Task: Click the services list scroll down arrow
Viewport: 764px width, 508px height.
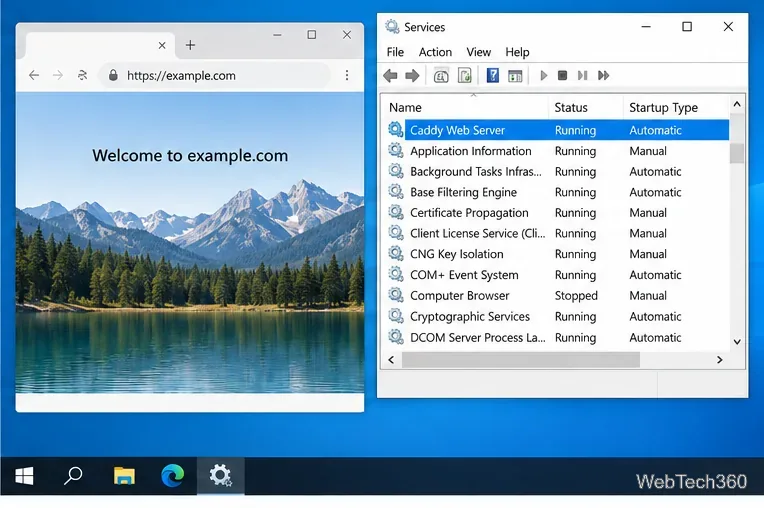Action: point(737,342)
